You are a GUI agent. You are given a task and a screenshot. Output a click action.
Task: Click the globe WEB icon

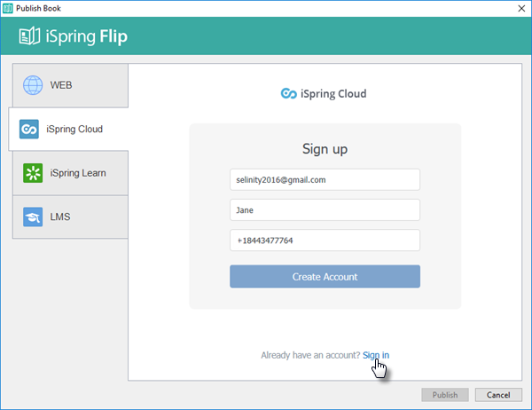(x=33, y=85)
